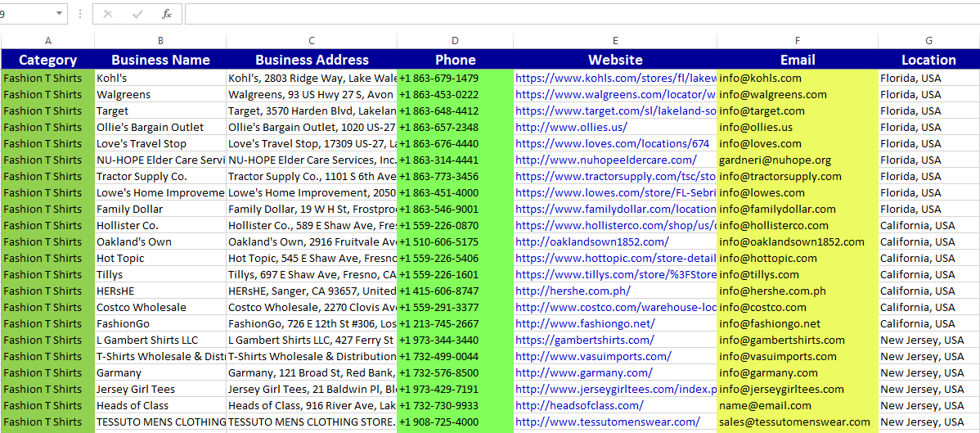
Task: Select phone cell +1 863-679-1479
Action: (x=455, y=79)
